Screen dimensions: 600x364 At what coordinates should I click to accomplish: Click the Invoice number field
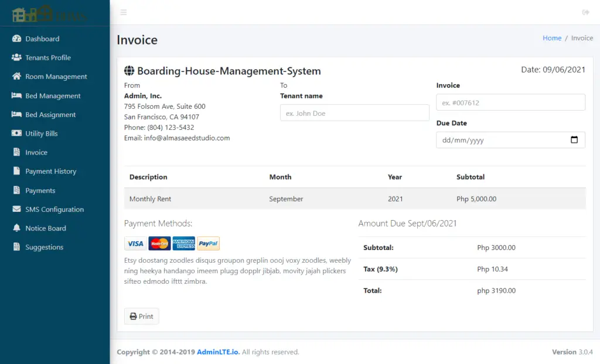(x=510, y=102)
